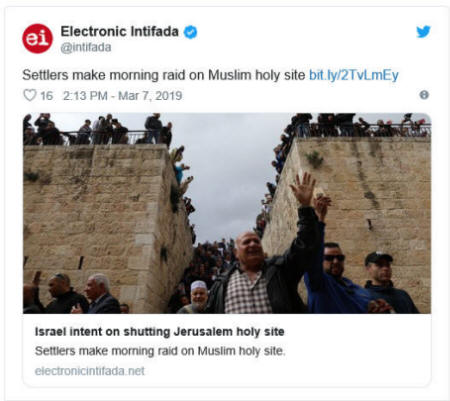Visit the @intifada handle

coord(86,47)
